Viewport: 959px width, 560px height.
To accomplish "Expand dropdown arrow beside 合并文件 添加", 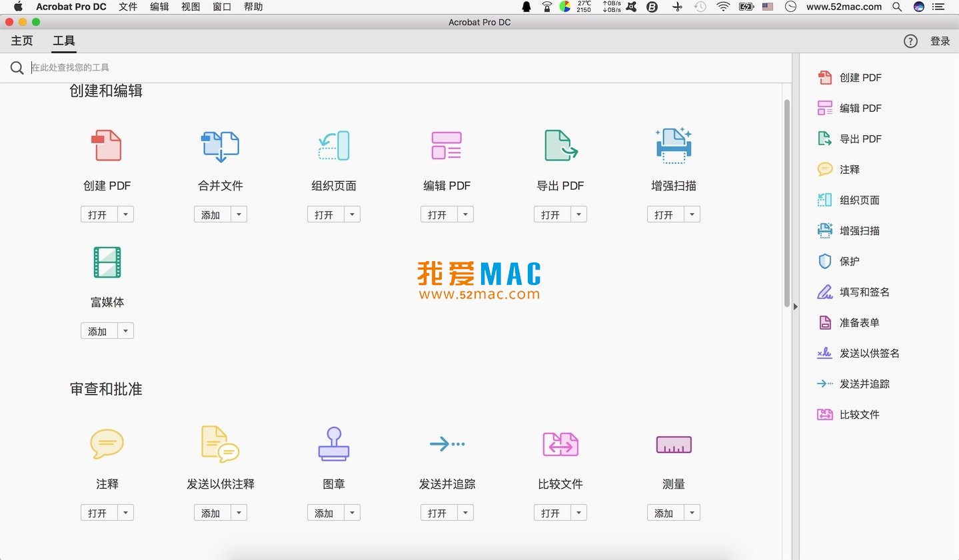I will click(x=239, y=214).
